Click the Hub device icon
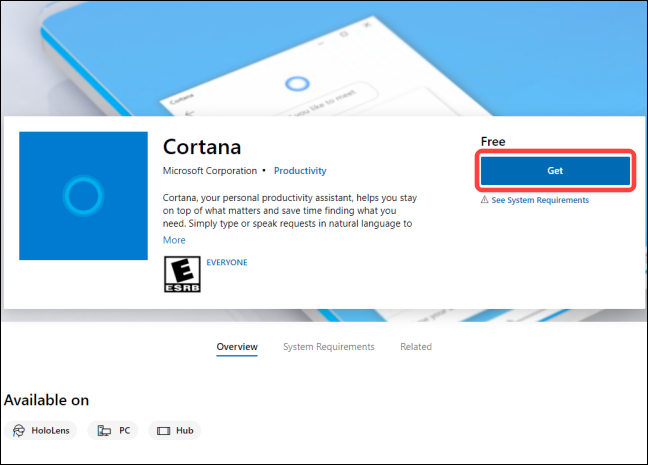Screen dimensions: 648x465 (x=165, y=431)
